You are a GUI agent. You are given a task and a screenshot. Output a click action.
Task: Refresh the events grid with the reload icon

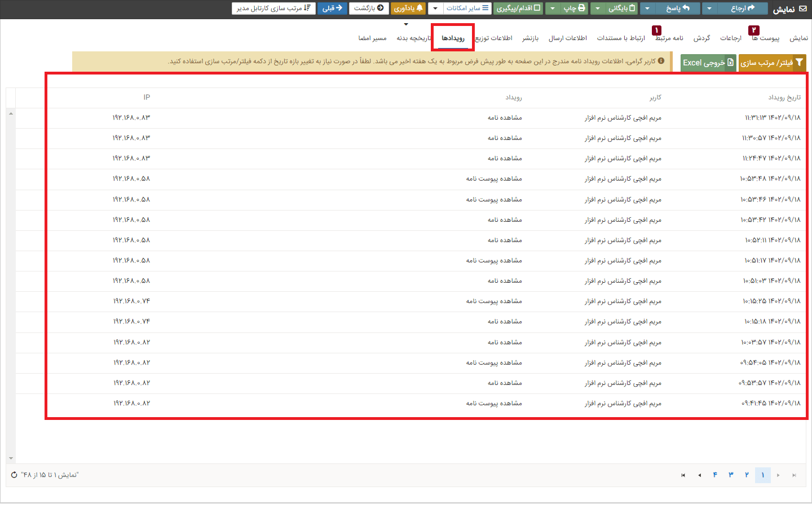(14, 475)
